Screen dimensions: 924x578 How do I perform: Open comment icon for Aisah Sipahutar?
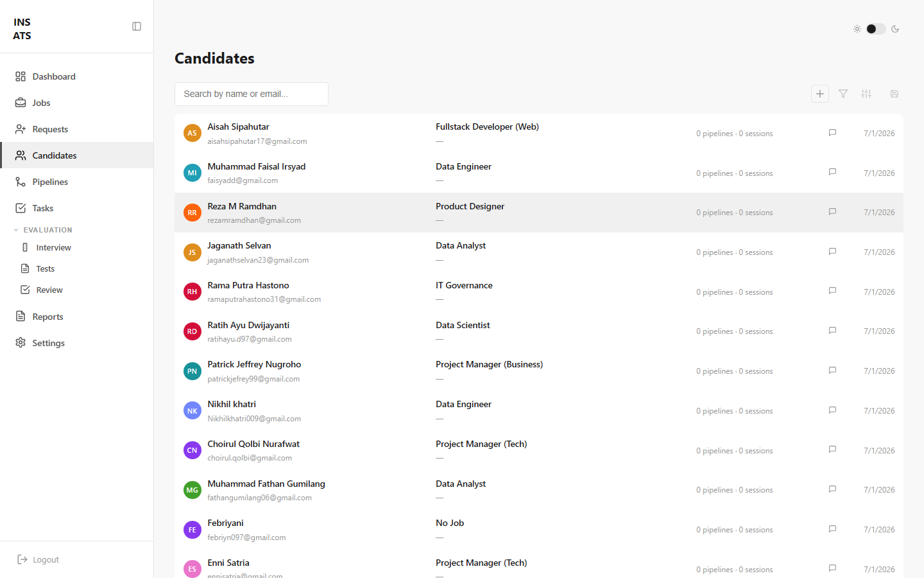click(x=832, y=133)
